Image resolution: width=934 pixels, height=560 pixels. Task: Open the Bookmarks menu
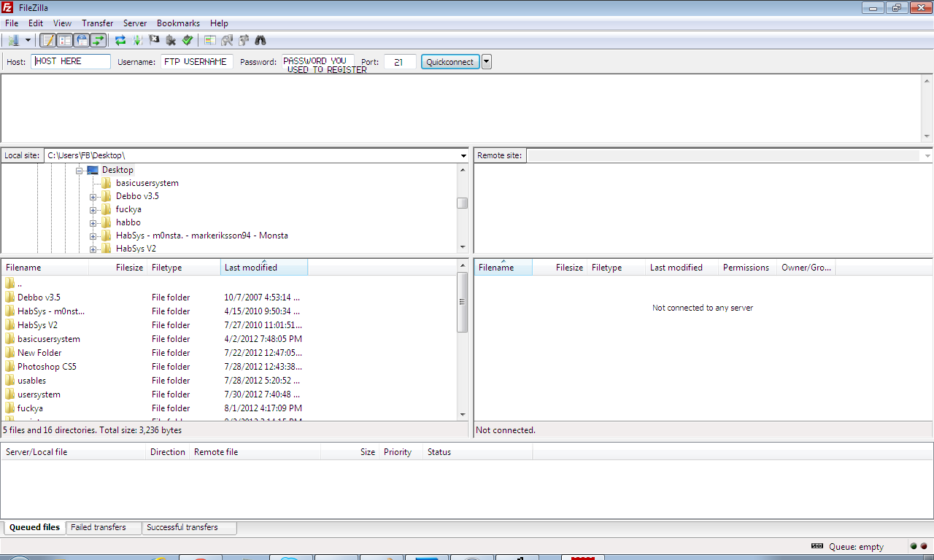pos(178,23)
